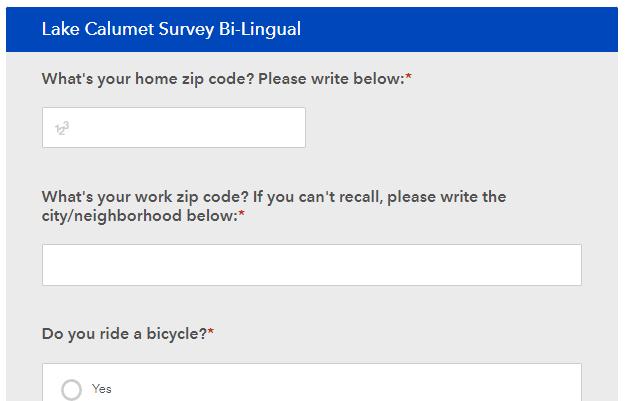This screenshot has height=401, width=626.
Task: Click the numeric 123 icon in zip field
Action: click(x=61, y=129)
